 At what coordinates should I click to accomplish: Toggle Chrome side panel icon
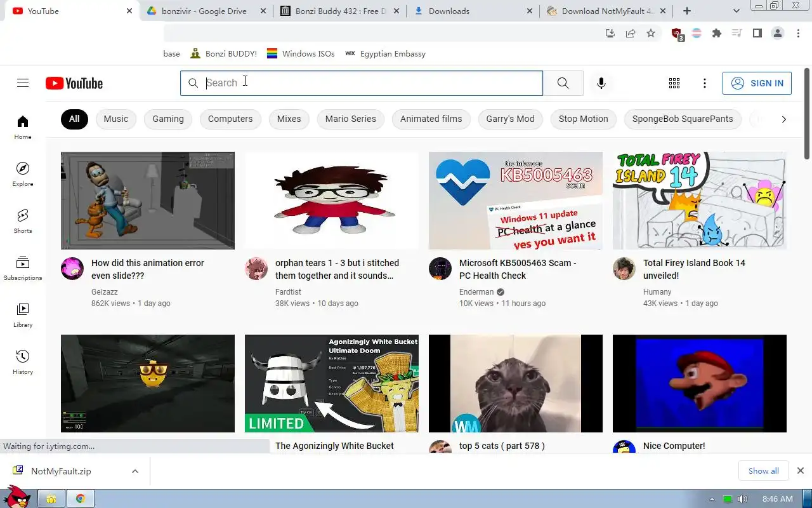757,33
